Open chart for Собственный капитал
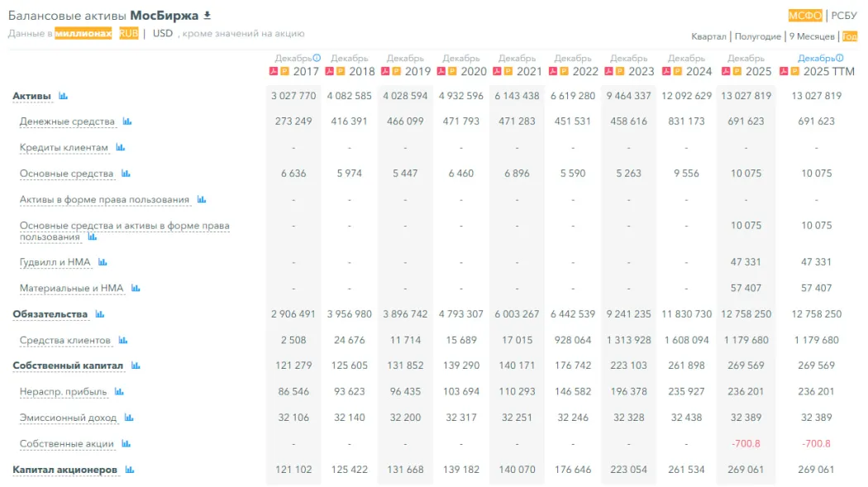 coord(136,365)
